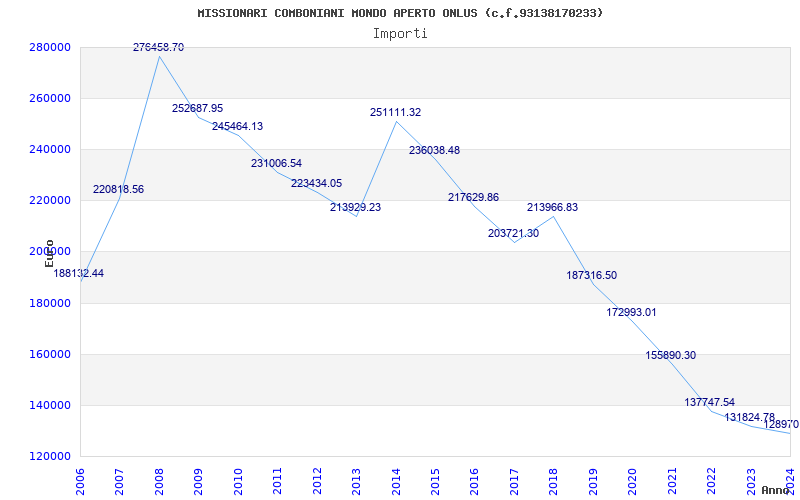800x500 pixels.
Task: Click the Euro y-axis title
Action: [49, 253]
